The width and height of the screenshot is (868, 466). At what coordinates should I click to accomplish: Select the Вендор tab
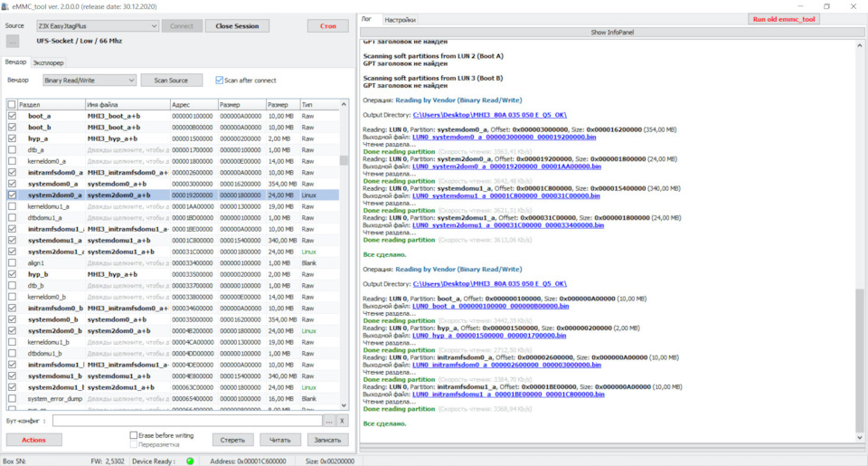(15, 62)
